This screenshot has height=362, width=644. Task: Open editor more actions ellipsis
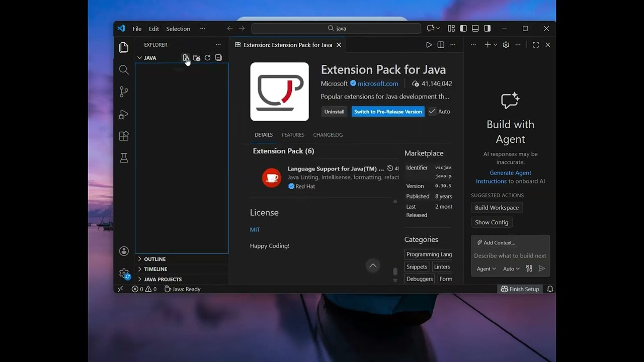coord(453,45)
